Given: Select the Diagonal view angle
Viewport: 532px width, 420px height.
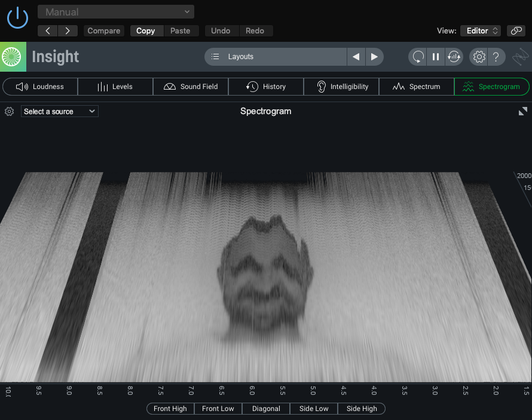Looking at the screenshot, I should pyautogui.click(x=266, y=409).
